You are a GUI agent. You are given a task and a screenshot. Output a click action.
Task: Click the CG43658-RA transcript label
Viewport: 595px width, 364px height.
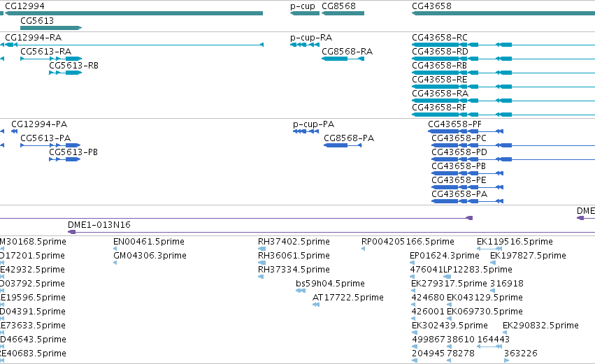click(440, 94)
